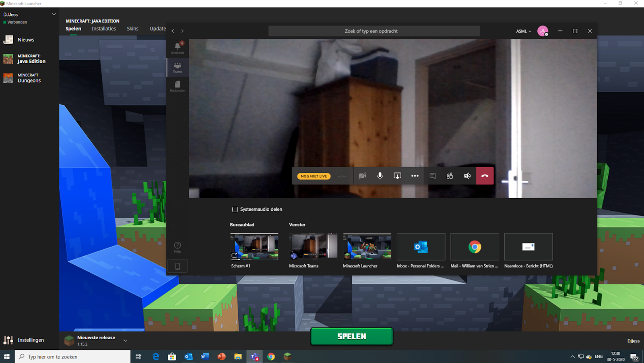Screen dimensions: 644x363
Task: Select Scherm #1 desktop thumbnail to share
Action: [x=254, y=247]
